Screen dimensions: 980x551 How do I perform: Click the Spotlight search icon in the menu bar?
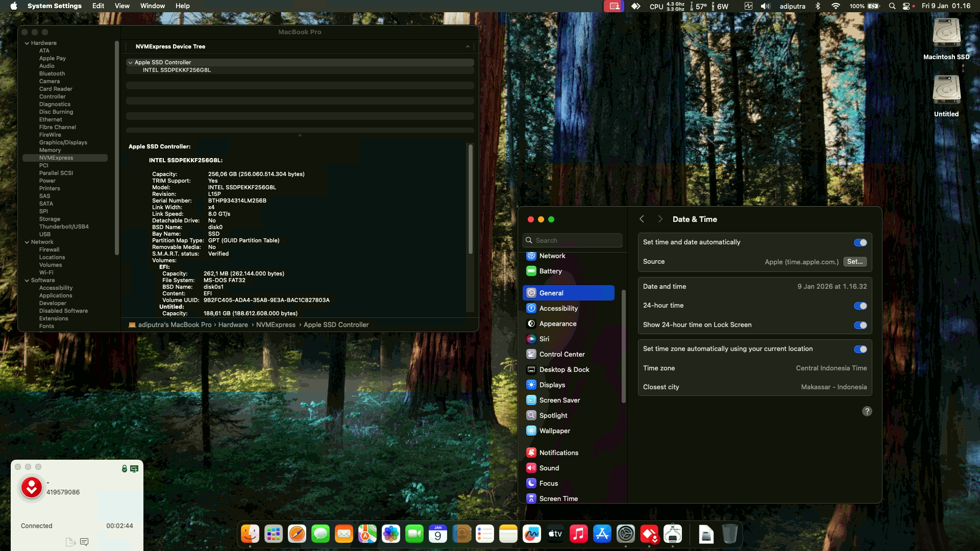point(892,6)
